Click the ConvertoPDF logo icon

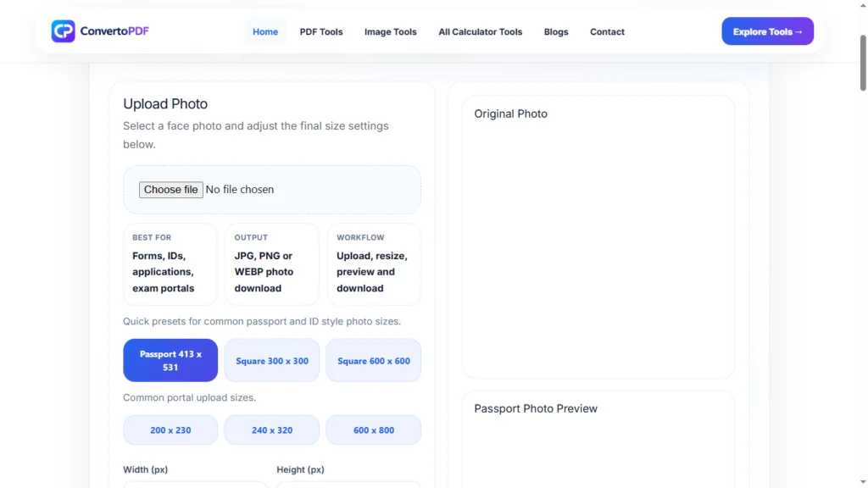(x=63, y=31)
